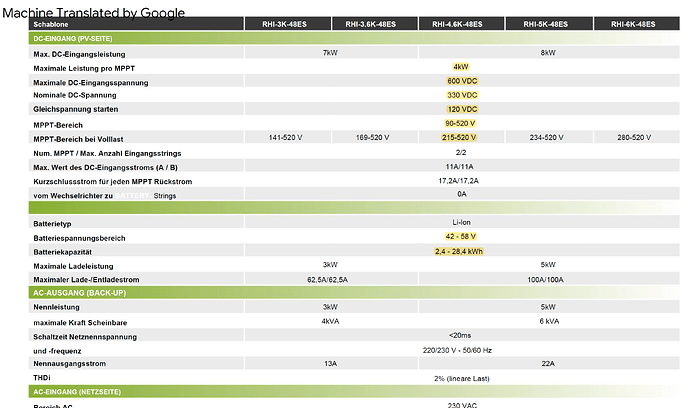This screenshot has width=690, height=408.
Task: Click the Maximale DC-Eingangsspannung label
Action: tap(91, 82)
